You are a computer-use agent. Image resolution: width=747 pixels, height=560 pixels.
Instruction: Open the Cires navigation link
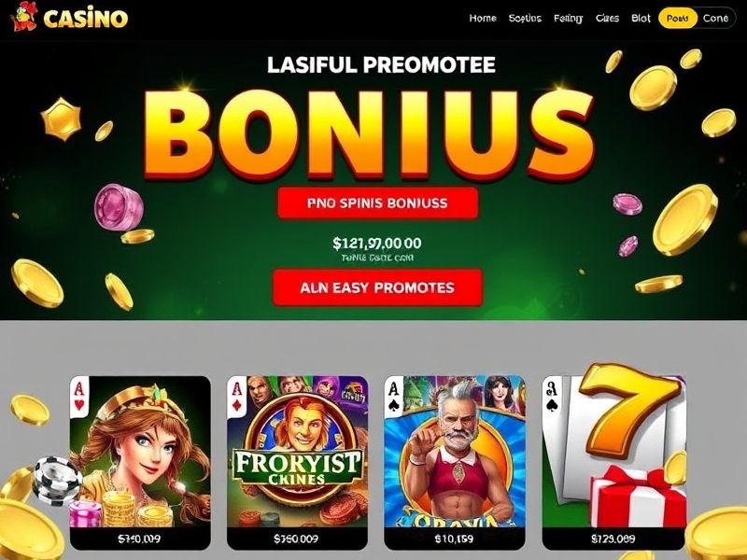607,18
